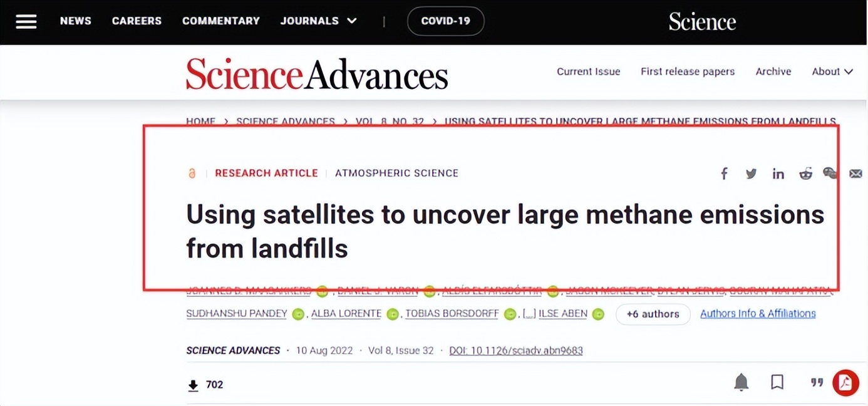Go to Careers section

click(x=137, y=21)
